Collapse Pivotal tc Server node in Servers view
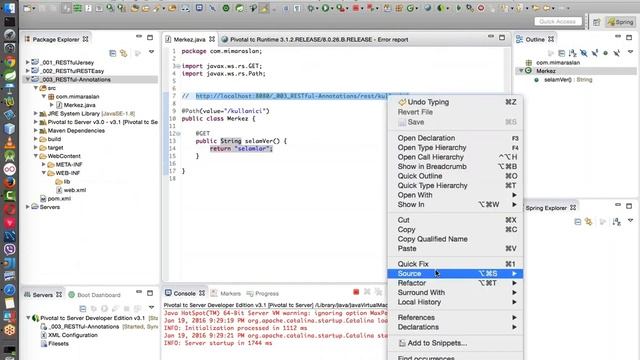 pyautogui.click(x=28, y=318)
